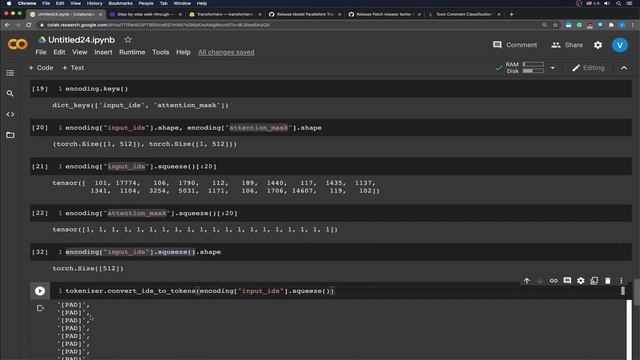Move cell down arrow icon
The height and width of the screenshot is (360, 640).
coord(540,281)
